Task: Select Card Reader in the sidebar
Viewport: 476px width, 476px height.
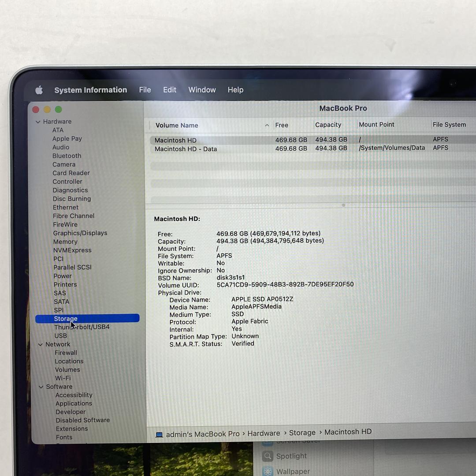Action: click(x=71, y=173)
